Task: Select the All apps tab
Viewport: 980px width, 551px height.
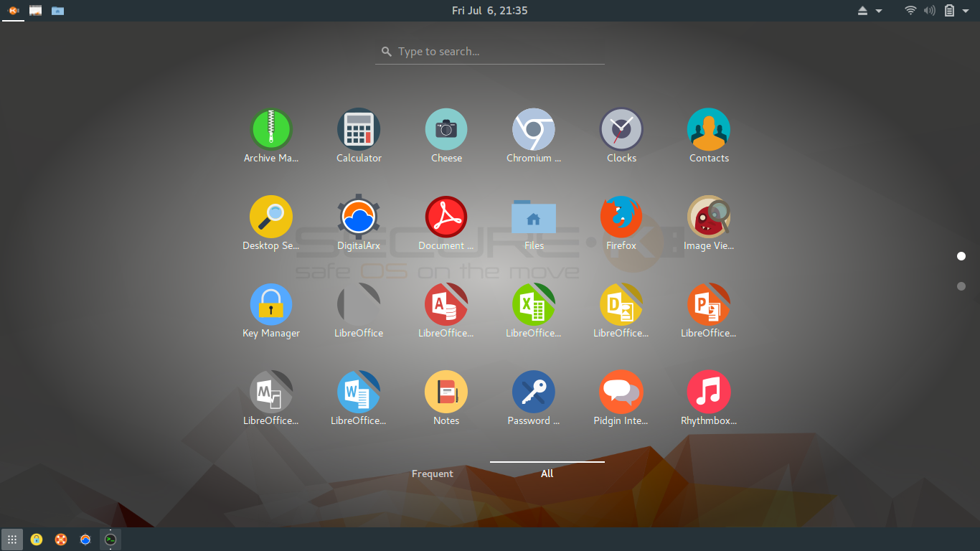Action: [547, 474]
